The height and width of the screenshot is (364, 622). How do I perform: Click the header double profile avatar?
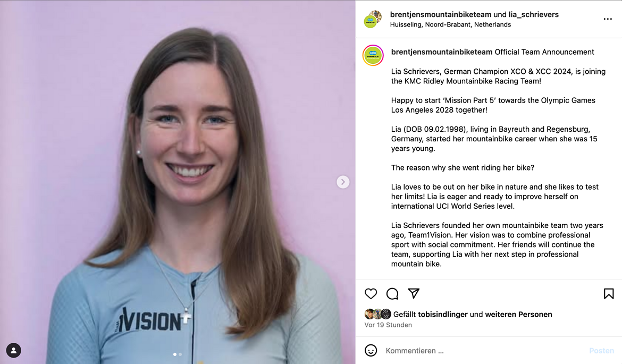click(373, 19)
